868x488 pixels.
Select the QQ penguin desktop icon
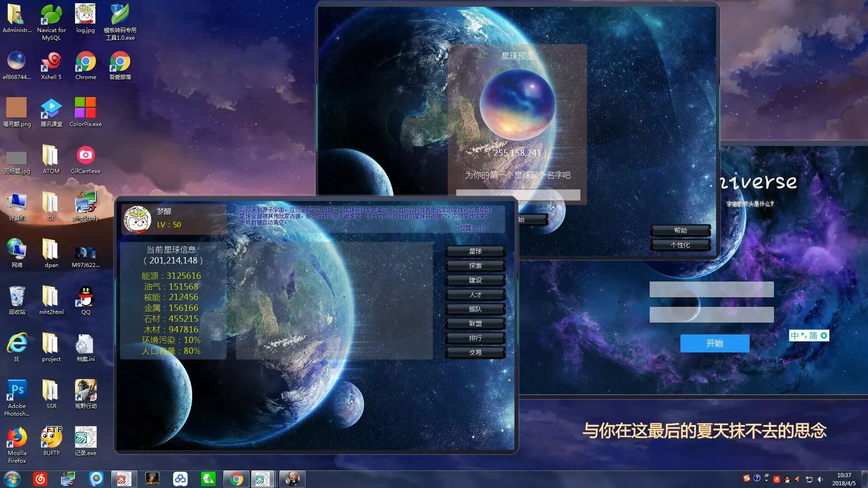click(x=85, y=300)
